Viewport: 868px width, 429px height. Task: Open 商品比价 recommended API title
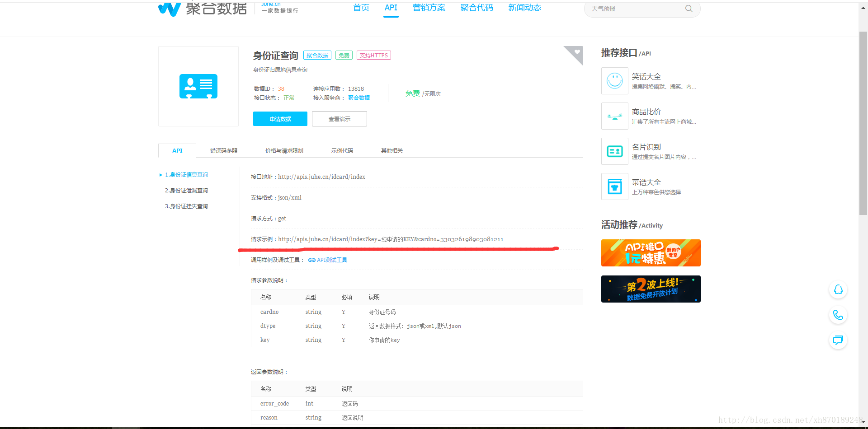646,112
